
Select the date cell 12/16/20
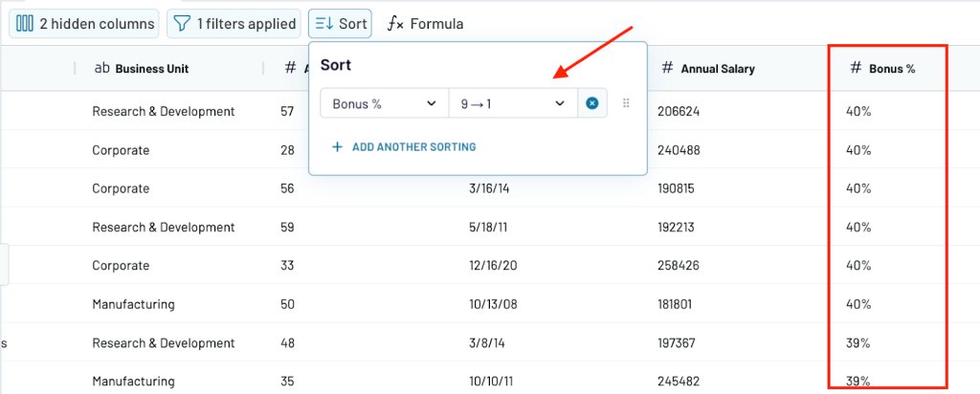pyautogui.click(x=493, y=265)
